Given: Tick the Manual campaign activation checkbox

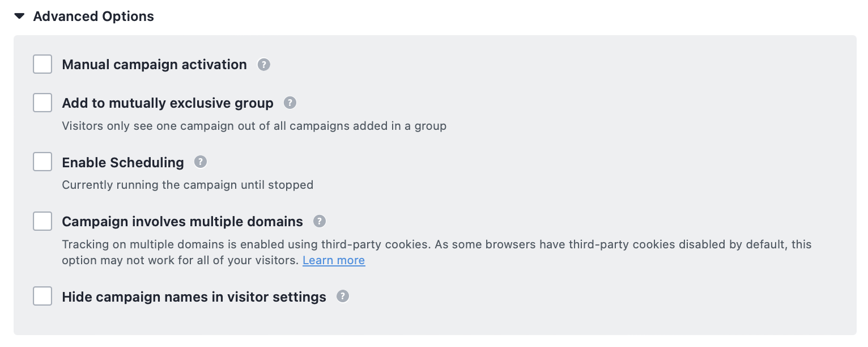Looking at the screenshot, I should point(42,64).
